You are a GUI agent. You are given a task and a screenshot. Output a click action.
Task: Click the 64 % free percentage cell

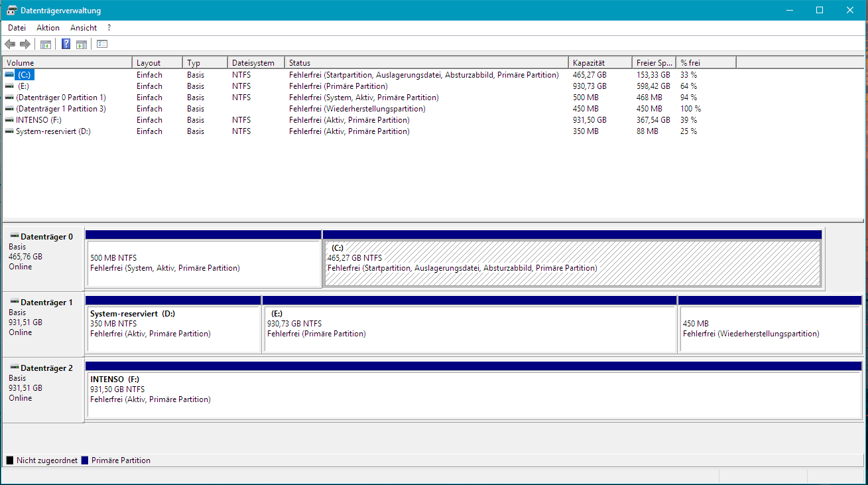click(688, 86)
